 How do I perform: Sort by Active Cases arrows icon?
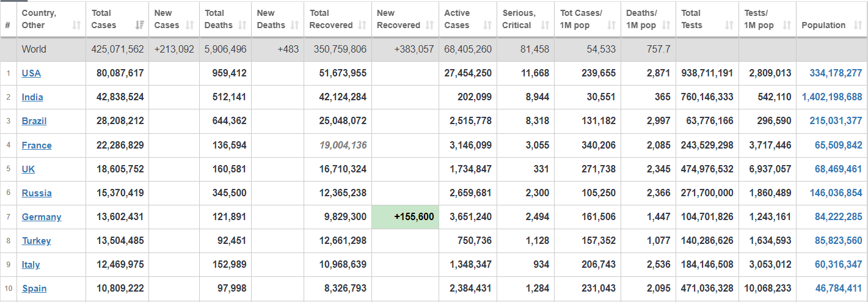coord(487,25)
